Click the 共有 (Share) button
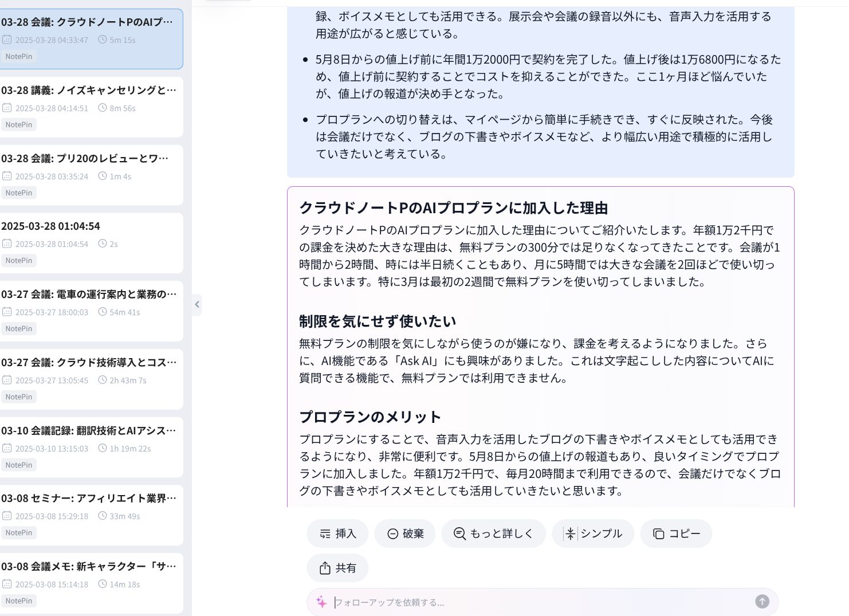This screenshot has height=616, width=849. (337, 568)
